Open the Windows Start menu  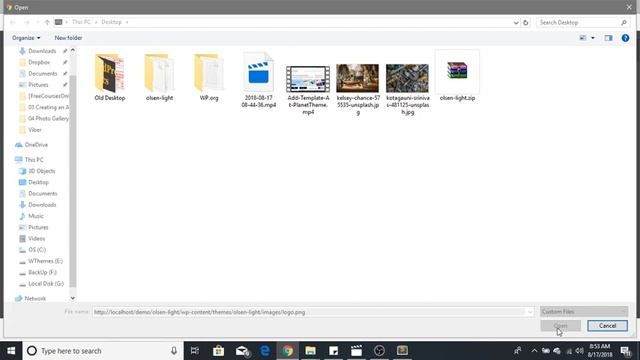pyautogui.click(x=11, y=351)
